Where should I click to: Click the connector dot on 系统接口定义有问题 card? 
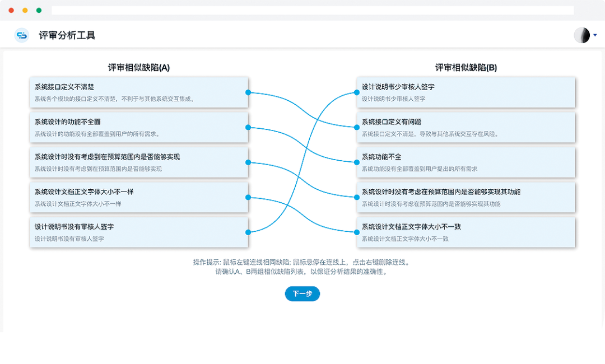(357, 127)
